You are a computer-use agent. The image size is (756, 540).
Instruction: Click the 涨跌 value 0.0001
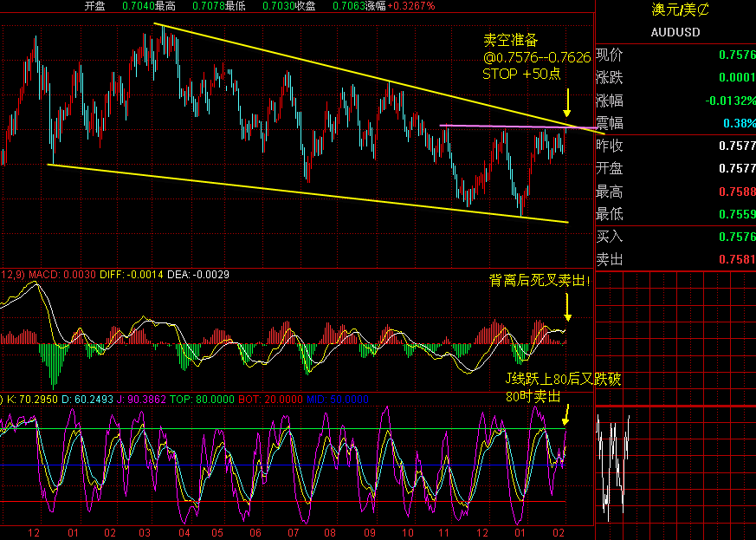737,77
